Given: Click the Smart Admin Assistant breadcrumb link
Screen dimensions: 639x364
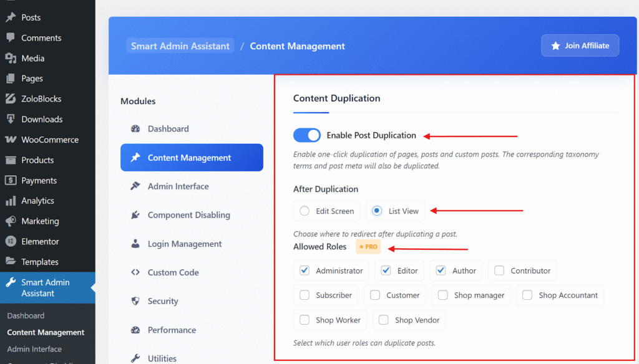Looking at the screenshot, I should click(180, 46).
